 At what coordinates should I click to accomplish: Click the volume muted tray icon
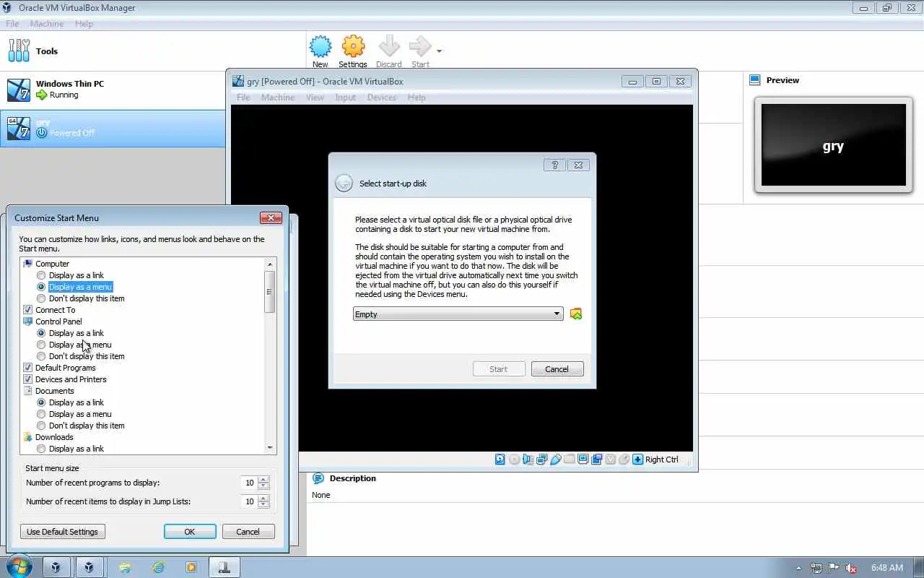(851, 568)
